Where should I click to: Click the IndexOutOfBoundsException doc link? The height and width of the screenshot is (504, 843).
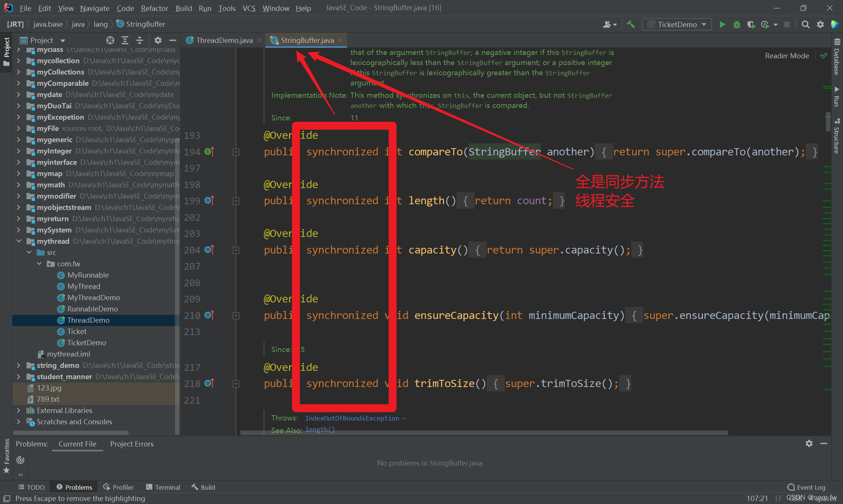click(352, 418)
